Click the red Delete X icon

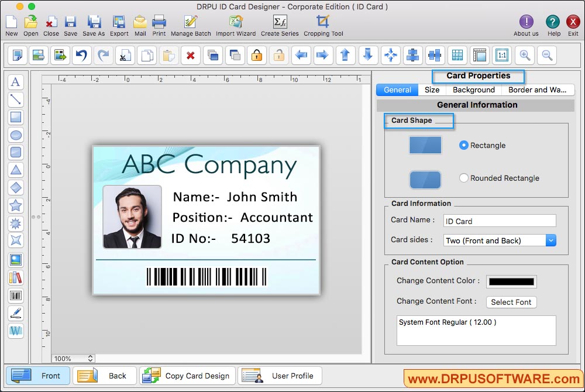point(190,56)
